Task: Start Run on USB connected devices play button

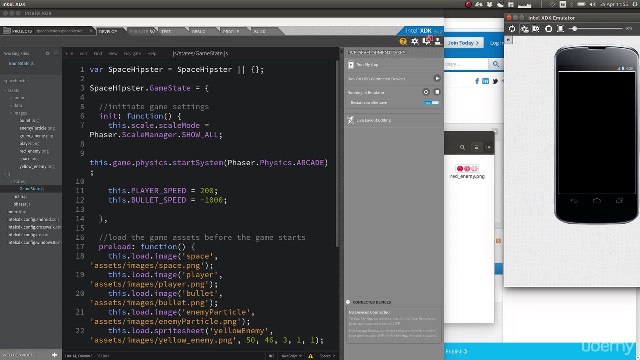Action: point(437,78)
